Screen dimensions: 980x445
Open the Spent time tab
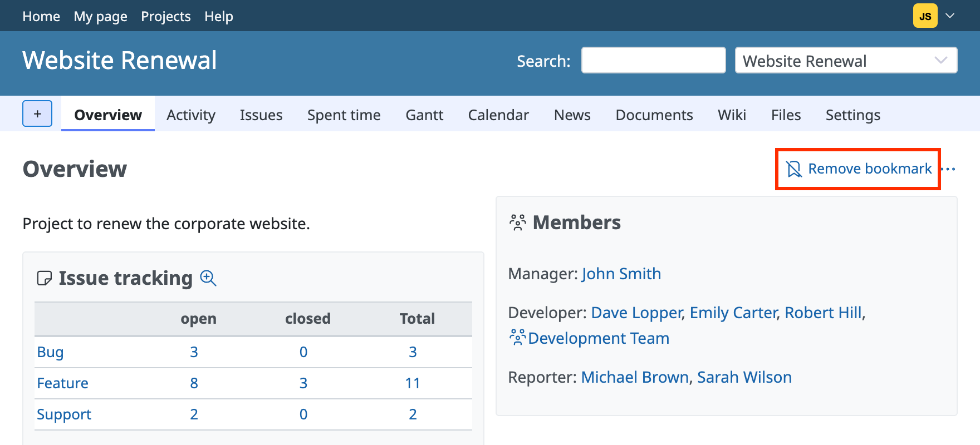coord(344,115)
